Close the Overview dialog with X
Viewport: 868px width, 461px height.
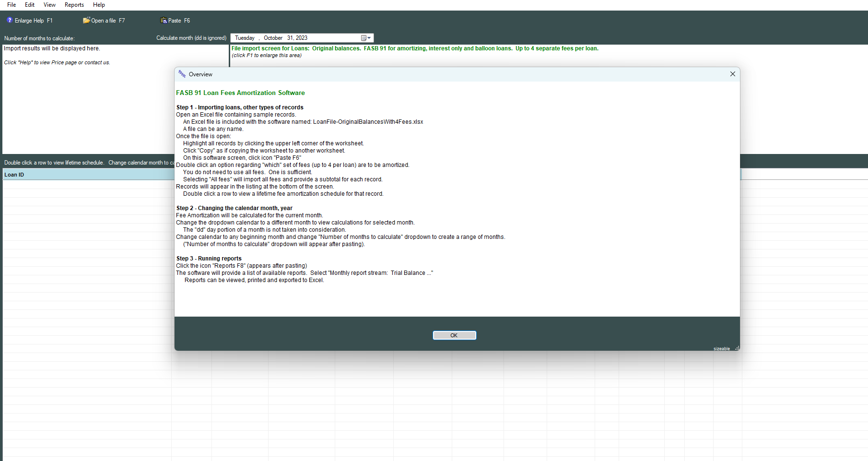pos(732,74)
